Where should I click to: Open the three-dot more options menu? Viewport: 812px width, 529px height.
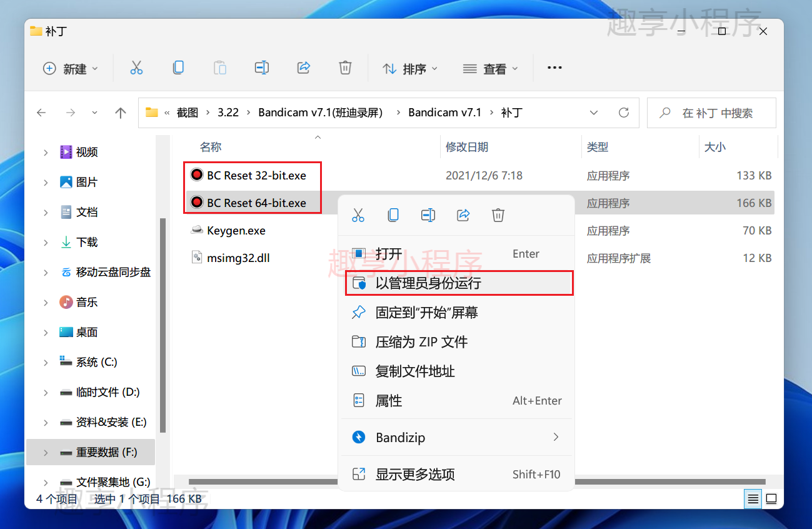click(x=554, y=68)
